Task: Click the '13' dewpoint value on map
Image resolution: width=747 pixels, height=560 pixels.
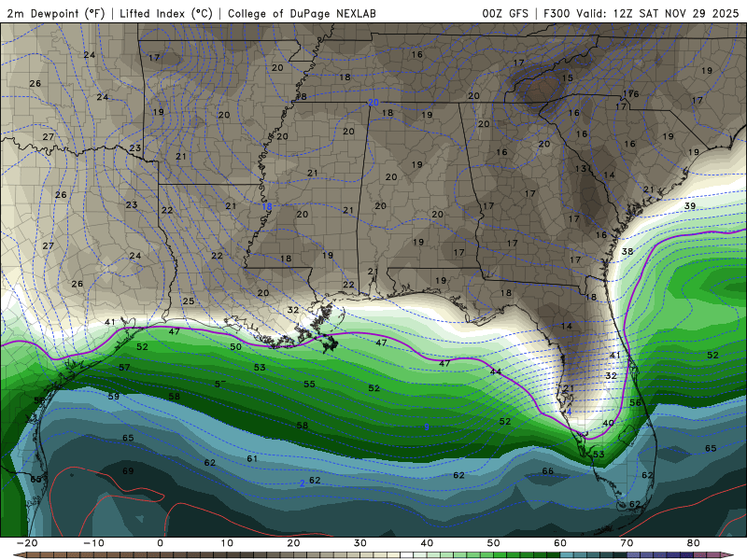Action: 580,169
